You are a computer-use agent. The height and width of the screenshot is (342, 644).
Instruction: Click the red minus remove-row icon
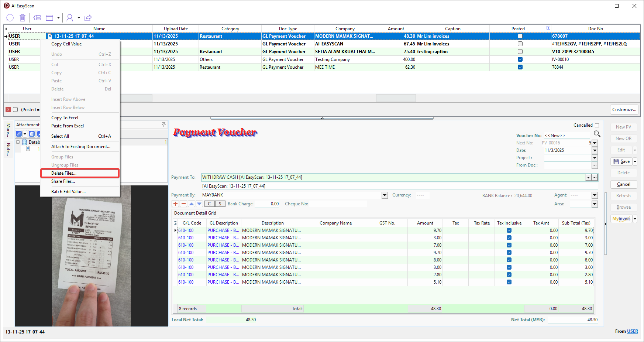click(183, 204)
